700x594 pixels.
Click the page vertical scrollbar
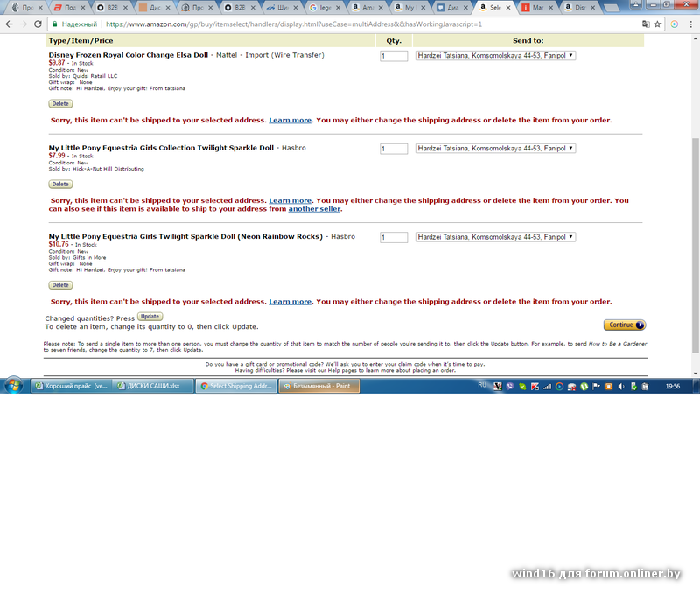pyautogui.click(x=696, y=246)
